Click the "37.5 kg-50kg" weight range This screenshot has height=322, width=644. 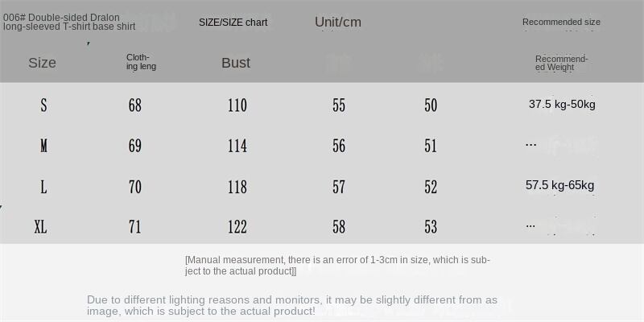coord(562,105)
